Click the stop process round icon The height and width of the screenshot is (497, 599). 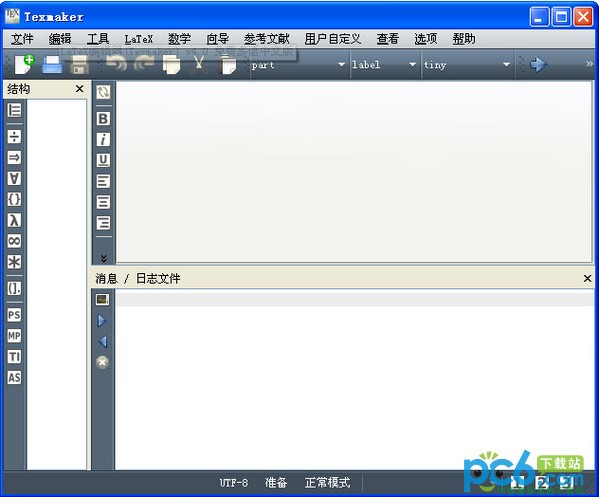click(x=102, y=362)
